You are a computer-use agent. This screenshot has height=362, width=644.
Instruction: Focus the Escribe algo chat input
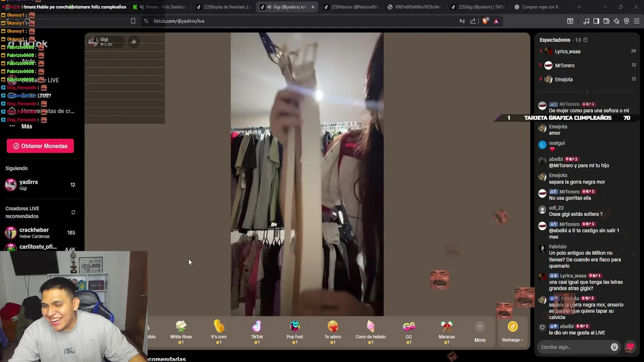point(574,347)
